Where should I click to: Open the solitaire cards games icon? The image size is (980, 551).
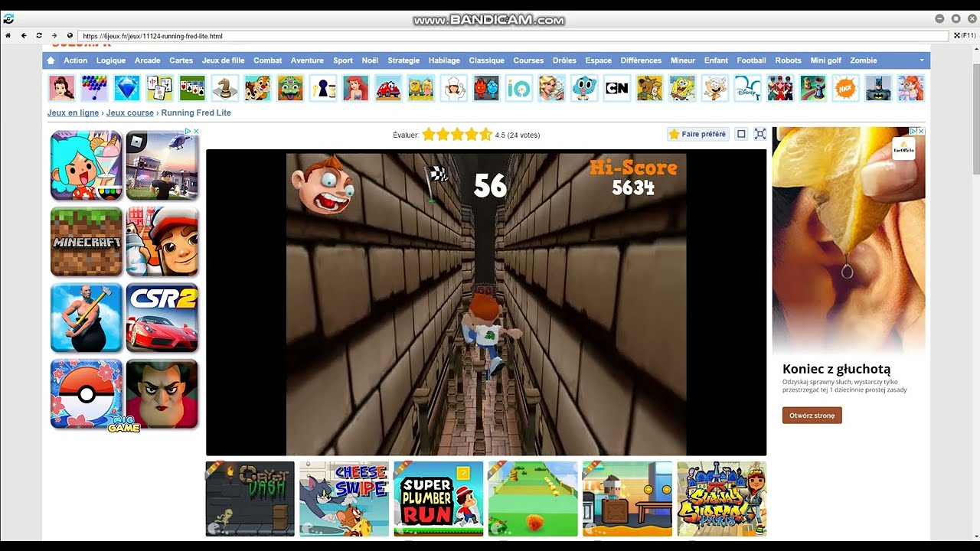[x=192, y=88]
